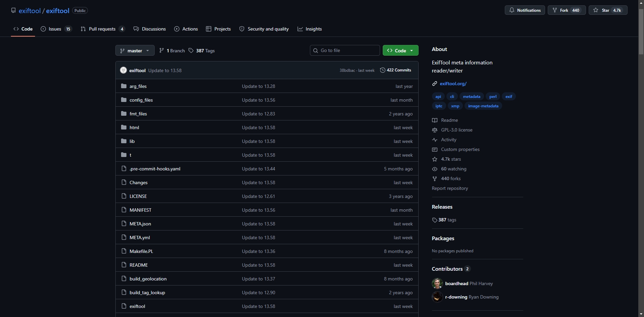Open the 1 Branch link
Image resolution: width=644 pixels, height=317 pixels.
point(172,50)
